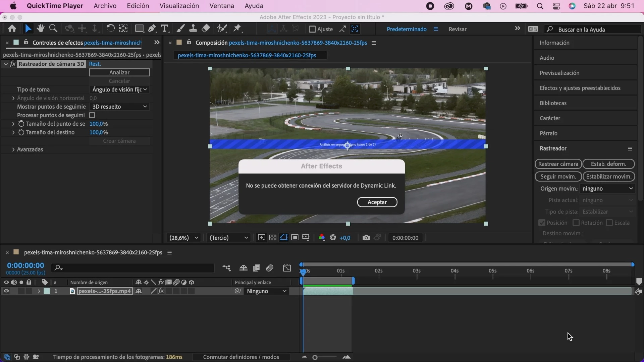Click the Rastrear cámara button
The height and width of the screenshot is (362, 644).
(x=558, y=164)
